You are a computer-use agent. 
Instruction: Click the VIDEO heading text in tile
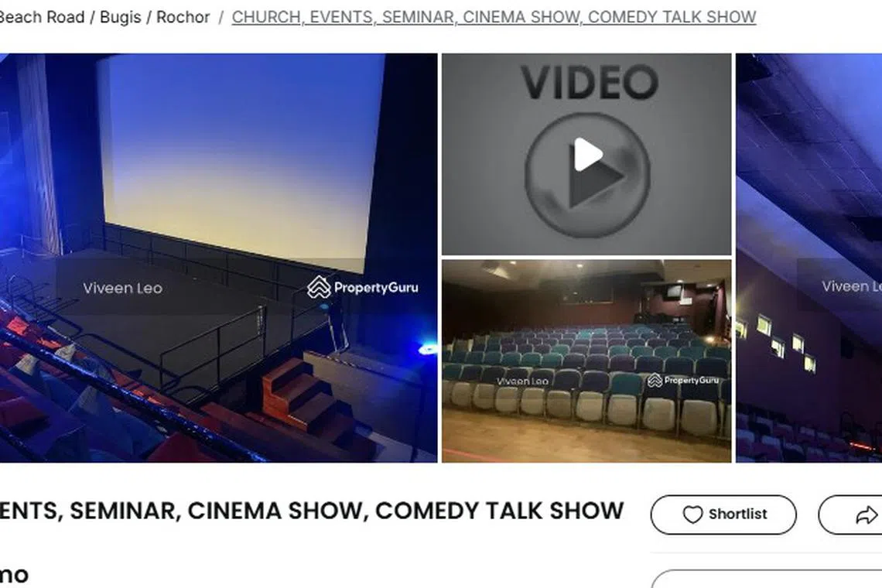(x=589, y=82)
